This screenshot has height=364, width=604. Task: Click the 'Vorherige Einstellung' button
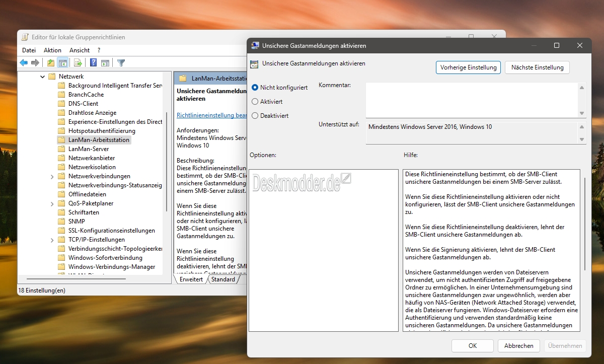click(x=468, y=67)
